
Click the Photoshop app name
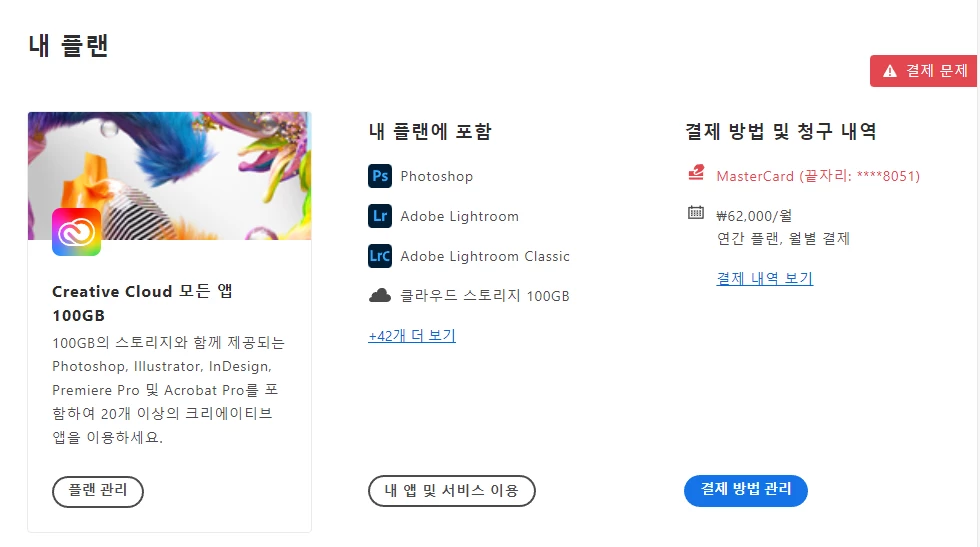436,176
